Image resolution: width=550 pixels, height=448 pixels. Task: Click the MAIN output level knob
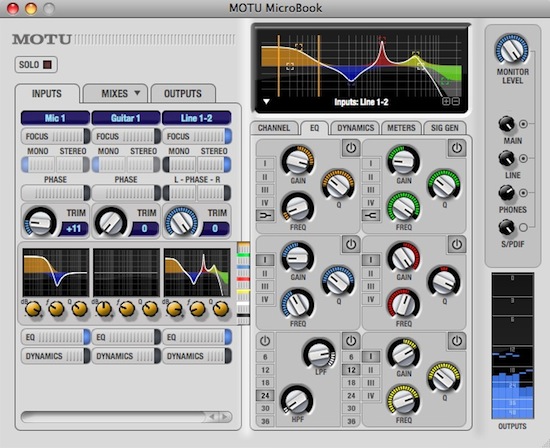(507, 124)
